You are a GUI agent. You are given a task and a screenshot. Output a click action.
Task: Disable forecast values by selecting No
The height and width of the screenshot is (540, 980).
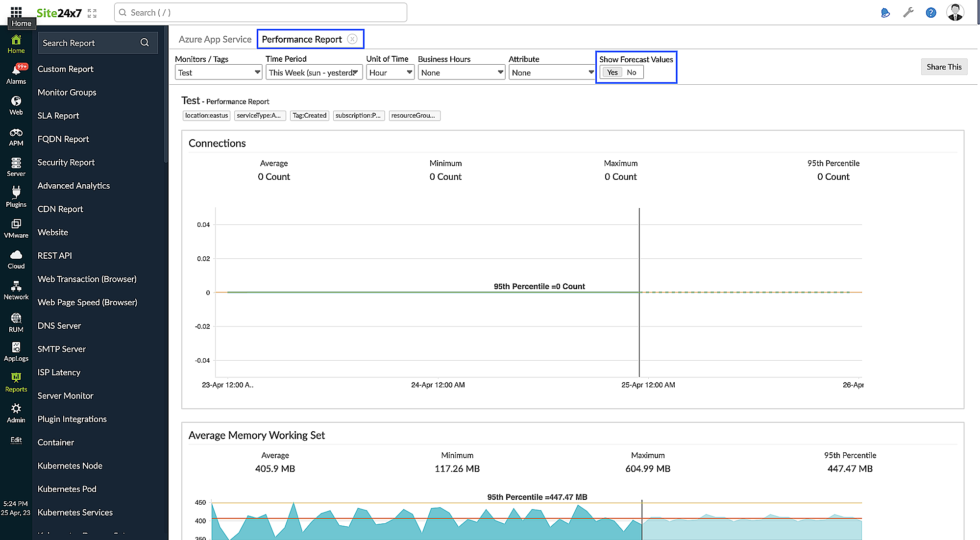pyautogui.click(x=631, y=72)
